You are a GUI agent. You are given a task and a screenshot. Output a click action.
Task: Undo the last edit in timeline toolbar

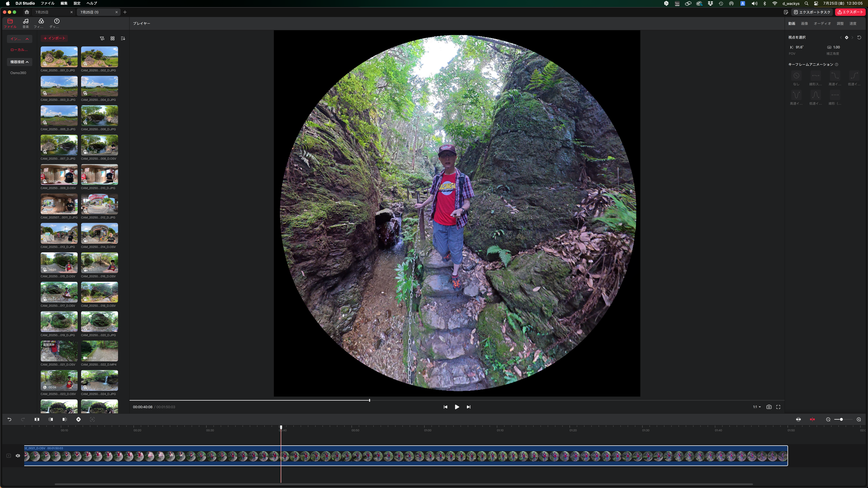(x=9, y=419)
